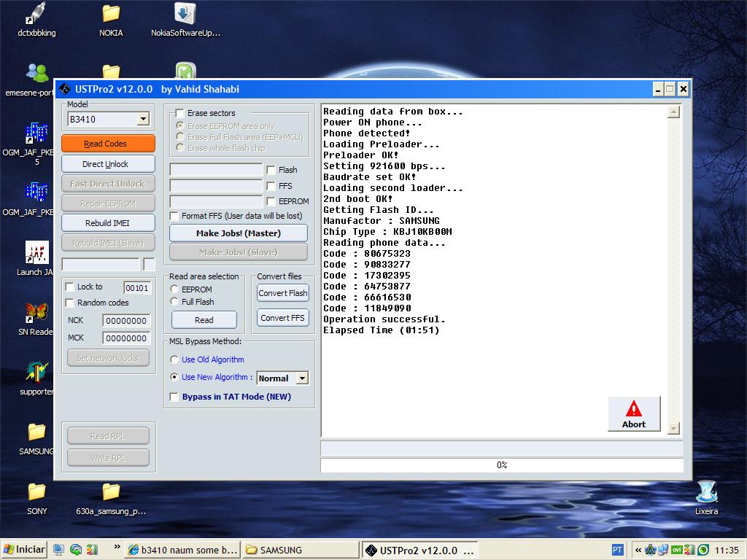Image resolution: width=747 pixels, height=560 pixels.
Task: Click the Lock to 00101 field
Action: coord(137,287)
